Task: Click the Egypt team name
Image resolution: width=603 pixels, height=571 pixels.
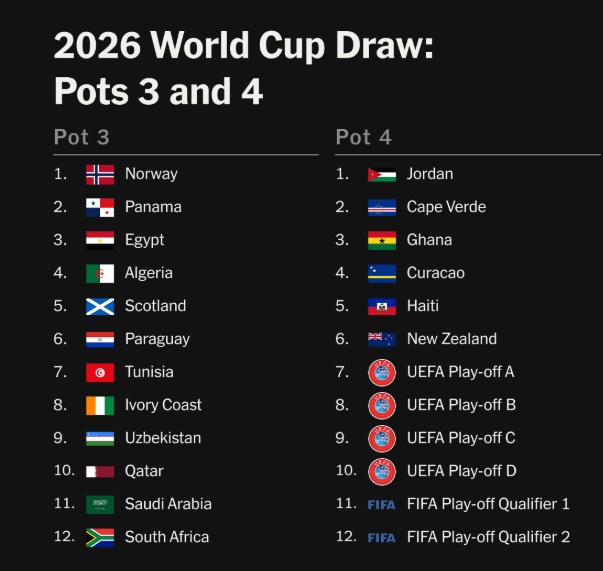Action: pos(145,240)
